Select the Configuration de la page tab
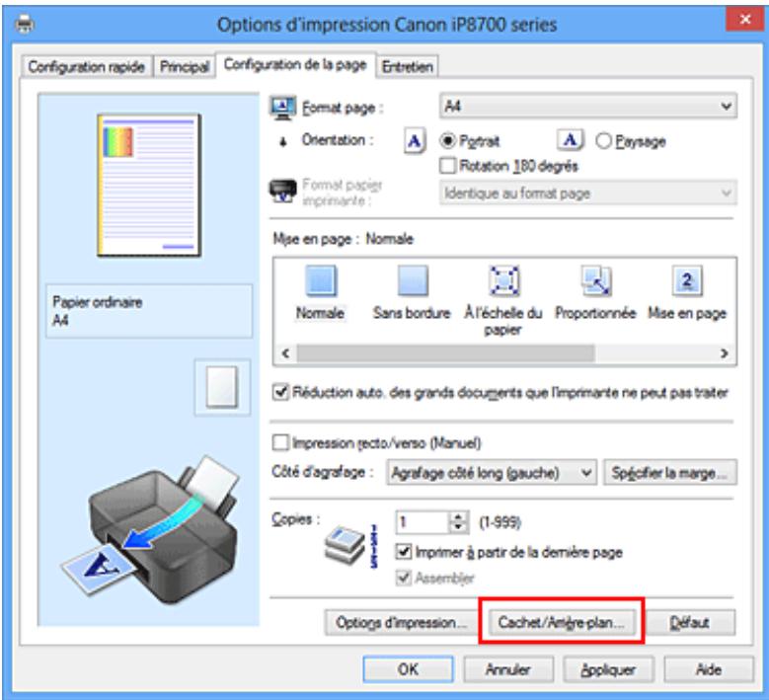 coord(295,65)
